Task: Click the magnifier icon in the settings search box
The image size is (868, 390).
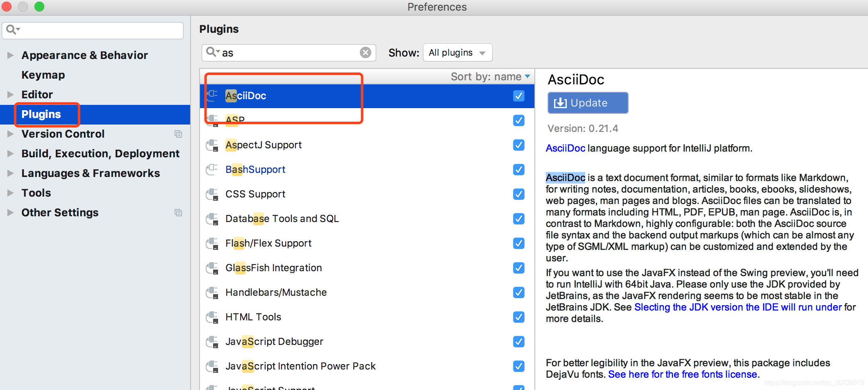Action: tap(13, 30)
